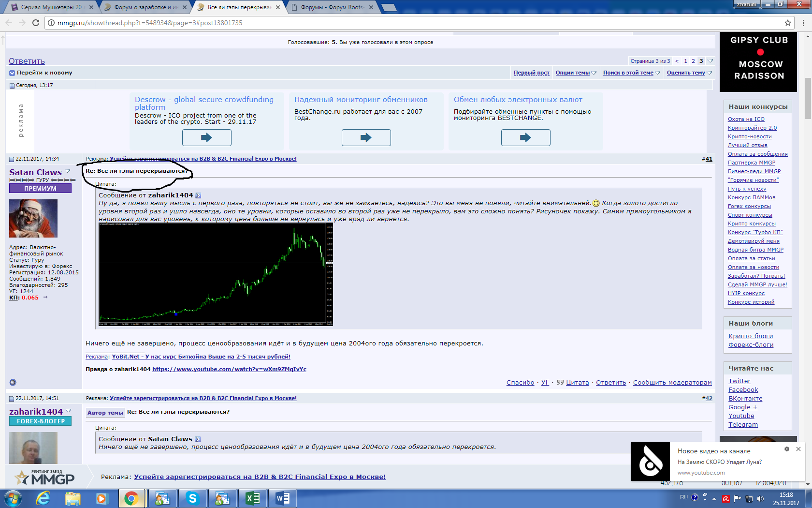Image resolution: width=812 pixels, height=508 pixels.
Task: Reload the page with the refresh icon
Action: [36, 23]
